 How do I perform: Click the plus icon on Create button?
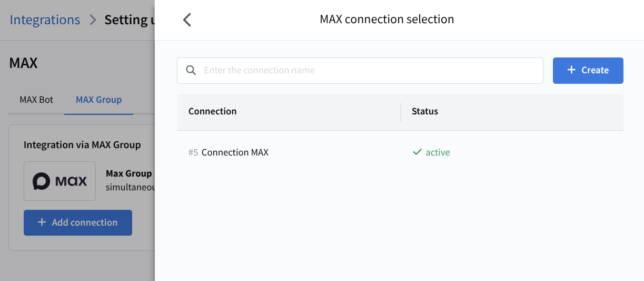pyautogui.click(x=571, y=70)
